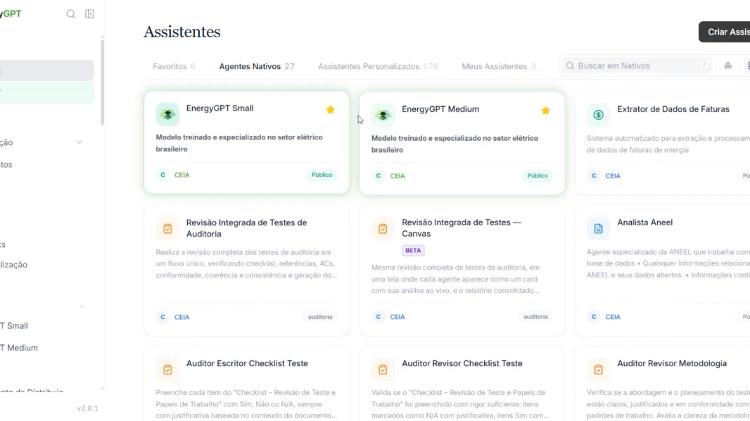Open the EnergyGPT Small assistant icon

pyautogui.click(x=167, y=114)
